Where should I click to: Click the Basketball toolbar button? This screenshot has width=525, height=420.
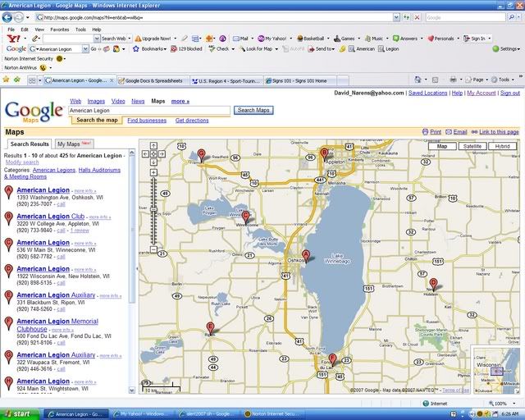pyautogui.click(x=310, y=39)
